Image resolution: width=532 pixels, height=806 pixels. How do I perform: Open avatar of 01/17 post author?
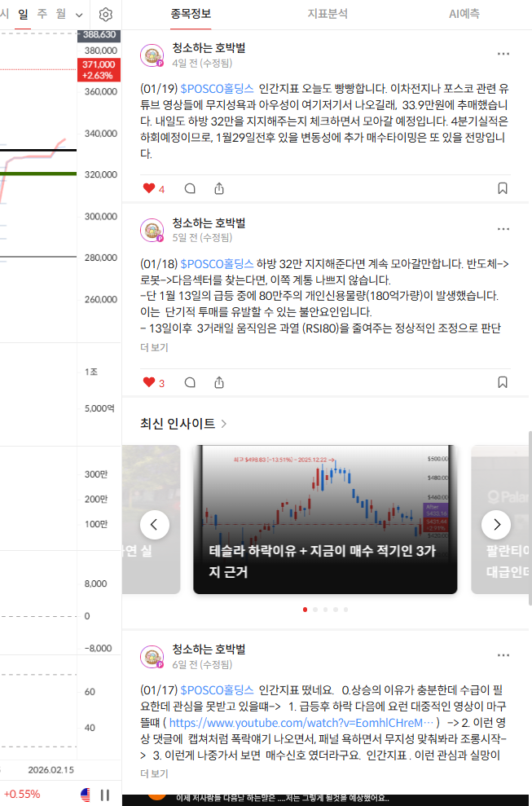(x=152, y=657)
